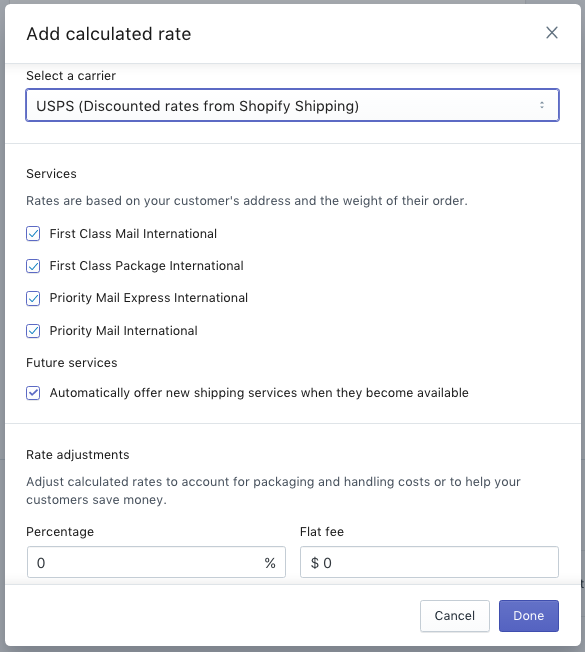Toggle the automatically offer new services checkbox
Viewport: 585px width, 652px height.
(33, 393)
